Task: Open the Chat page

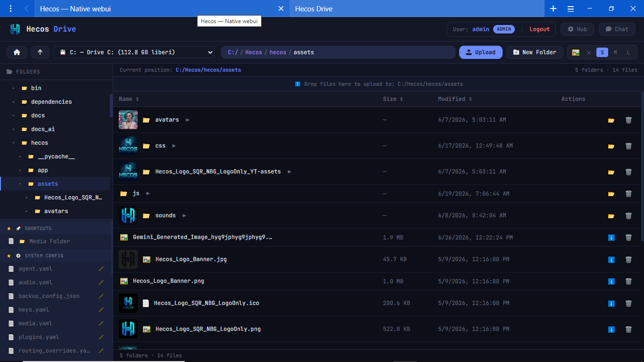Action: coord(617,29)
